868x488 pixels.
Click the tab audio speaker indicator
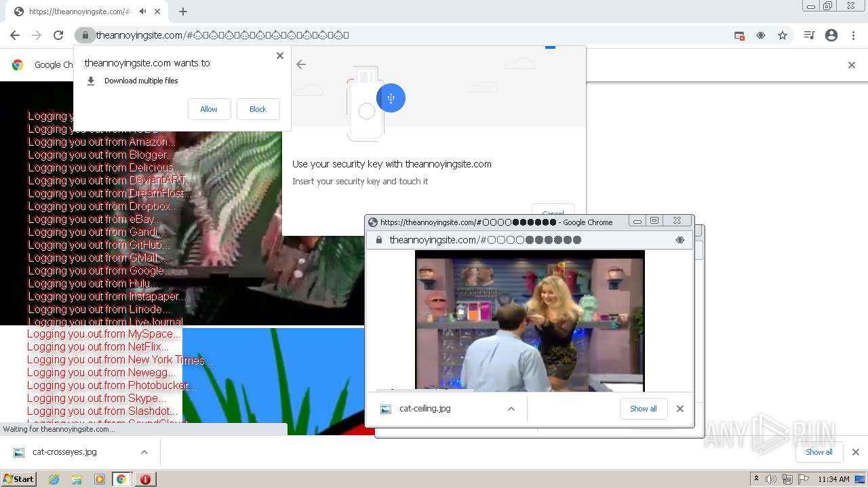[143, 12]
